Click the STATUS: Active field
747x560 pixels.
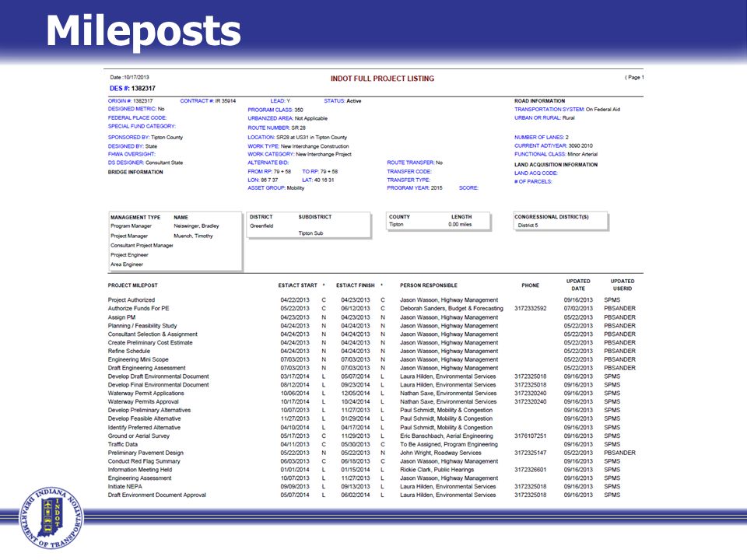[342, 101]
